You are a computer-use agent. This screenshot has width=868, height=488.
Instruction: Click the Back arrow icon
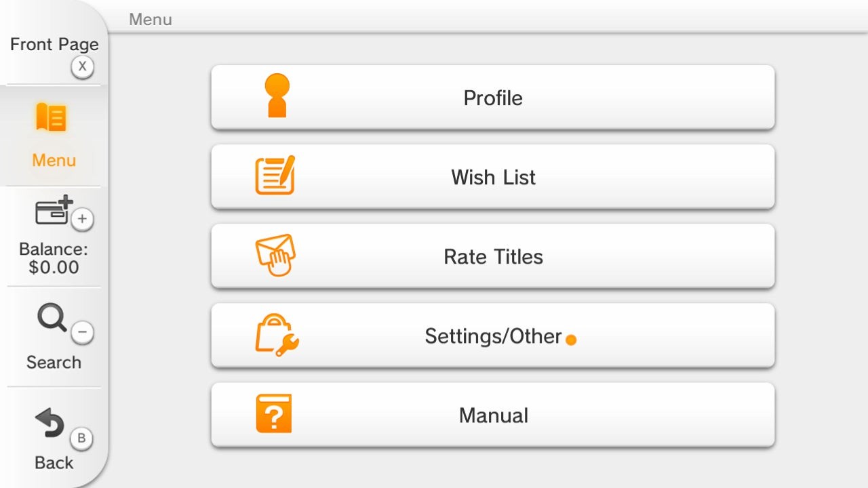click(x=50, y=424)
